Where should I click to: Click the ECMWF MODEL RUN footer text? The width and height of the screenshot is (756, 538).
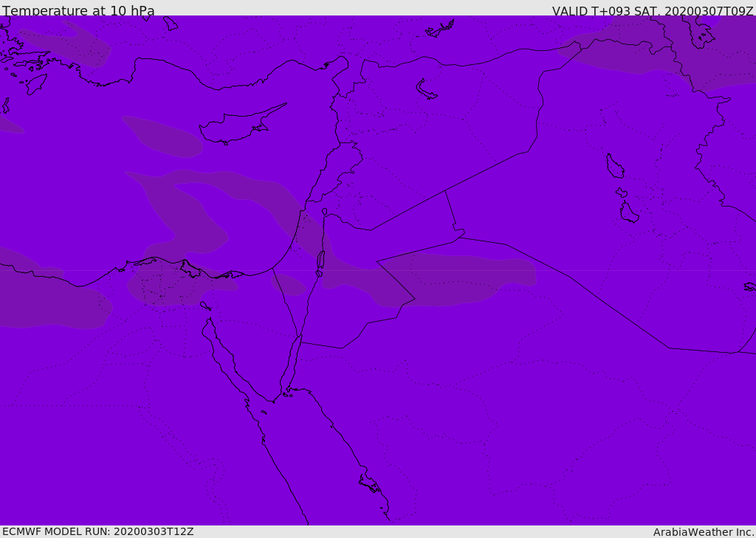click(98, 532)
